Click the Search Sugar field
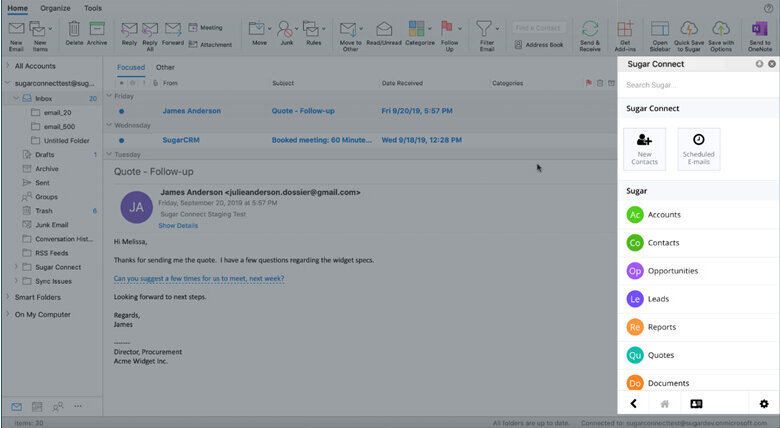The width and height of the screenshot is (780, 428). pyautogui.click(x=698, y=85)
